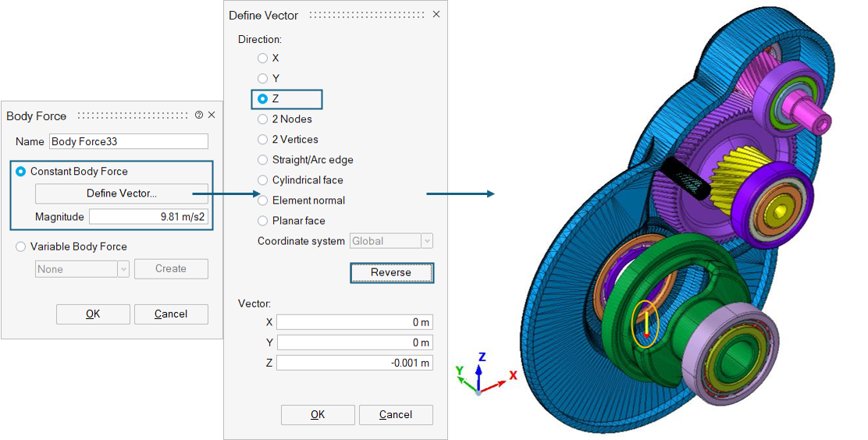Image resolution: width=868 pixels, height=440 pixels.
Task: Open the variable body force None dropdown
Action: click(x=82, y=269)
